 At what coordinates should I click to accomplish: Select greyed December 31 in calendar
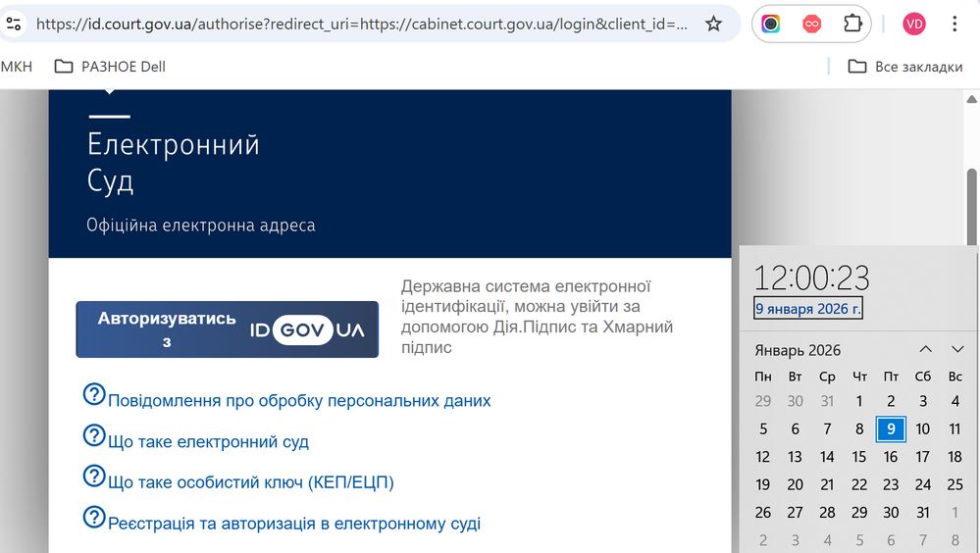coord(827,401)
